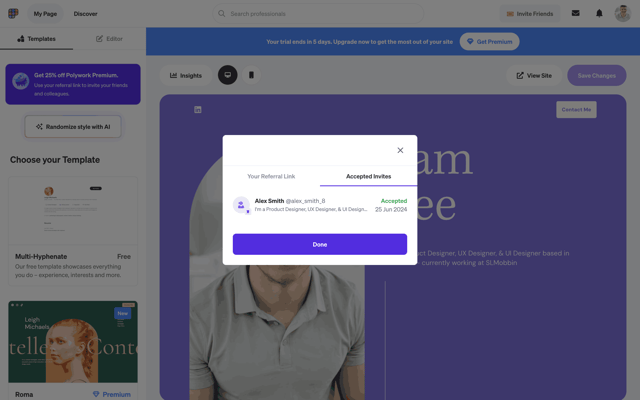Click Randomize style with AI
This screenshot has width=640, height=400.
pos(73,127)
